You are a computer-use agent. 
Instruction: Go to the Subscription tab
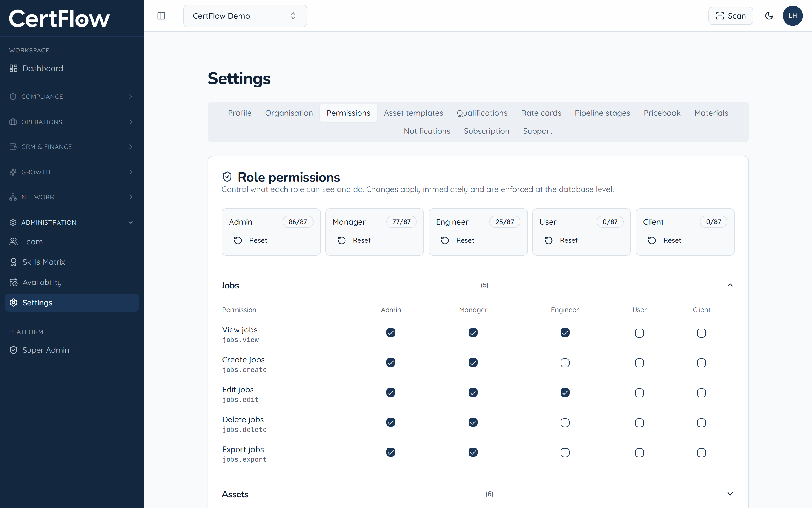(487, 131)
